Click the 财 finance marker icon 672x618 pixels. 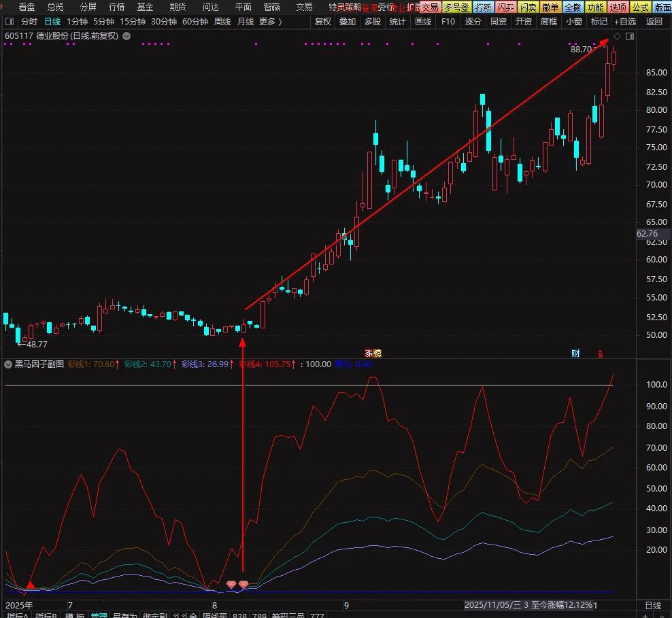(x=575, y=353)
